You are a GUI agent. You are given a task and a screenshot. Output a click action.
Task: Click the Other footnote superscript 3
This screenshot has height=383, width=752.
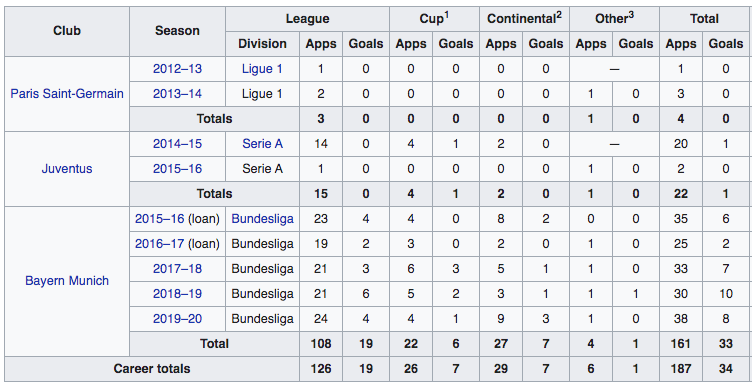(x=631, y=15)
